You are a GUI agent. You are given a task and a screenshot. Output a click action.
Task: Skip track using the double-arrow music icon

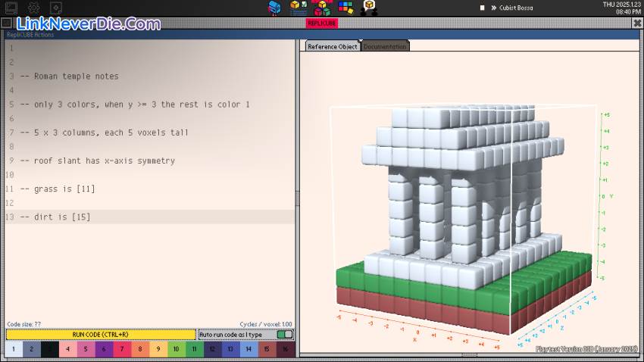(x=494, y=8)
